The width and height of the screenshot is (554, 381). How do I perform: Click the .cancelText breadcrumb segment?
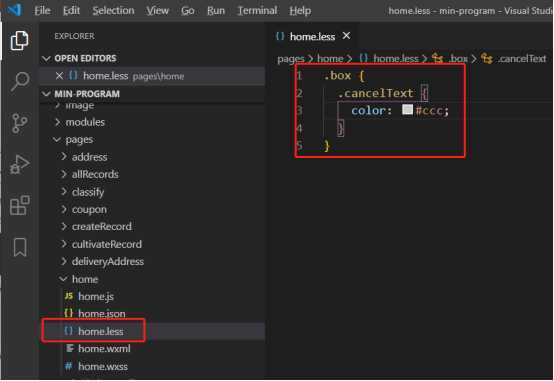click(522, 59)
